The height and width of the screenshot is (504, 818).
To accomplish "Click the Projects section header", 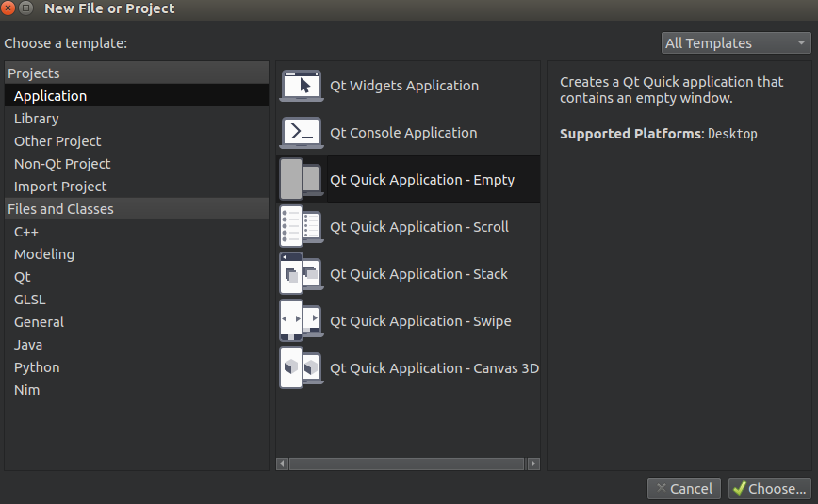I will pyautogui.click(x=136, y=73).
